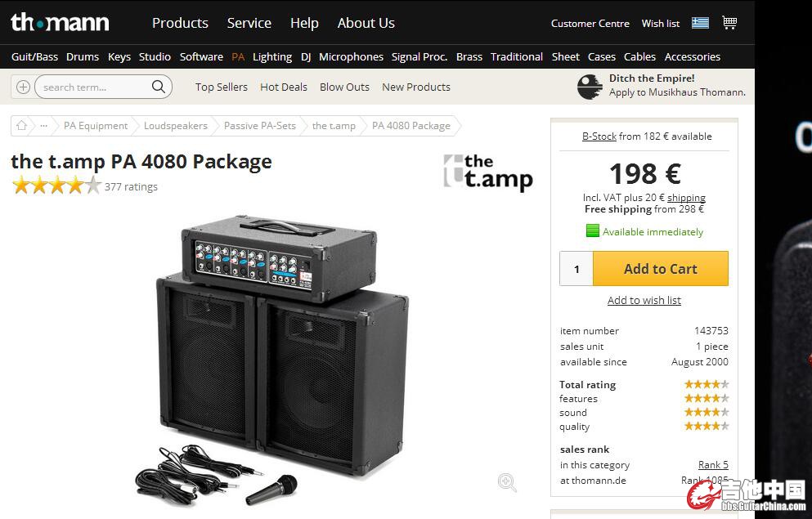Screen dimensions: 812x519
Task: Open the Passive PA-Sets breadcrumb
Action: 260,126
